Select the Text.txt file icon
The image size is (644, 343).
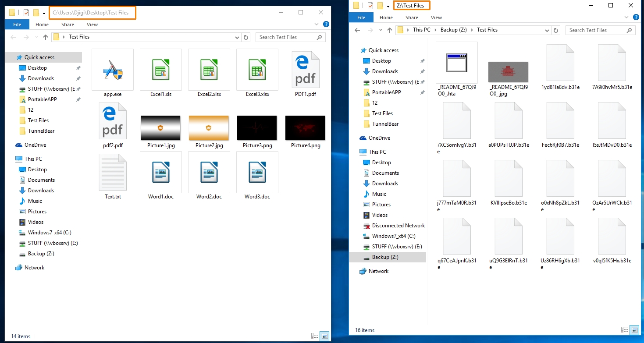(x=113, y=172)
